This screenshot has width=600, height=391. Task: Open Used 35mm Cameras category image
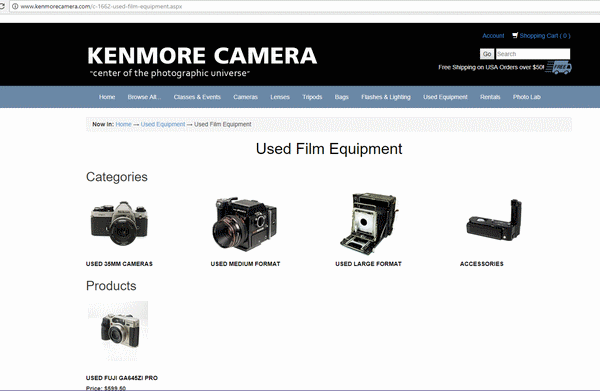(x=119, y=224)
